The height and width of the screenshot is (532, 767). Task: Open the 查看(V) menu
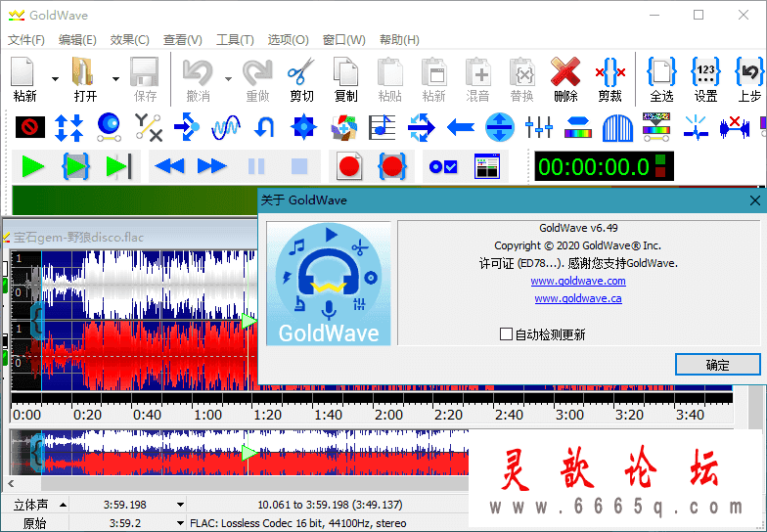coord(182,40)
